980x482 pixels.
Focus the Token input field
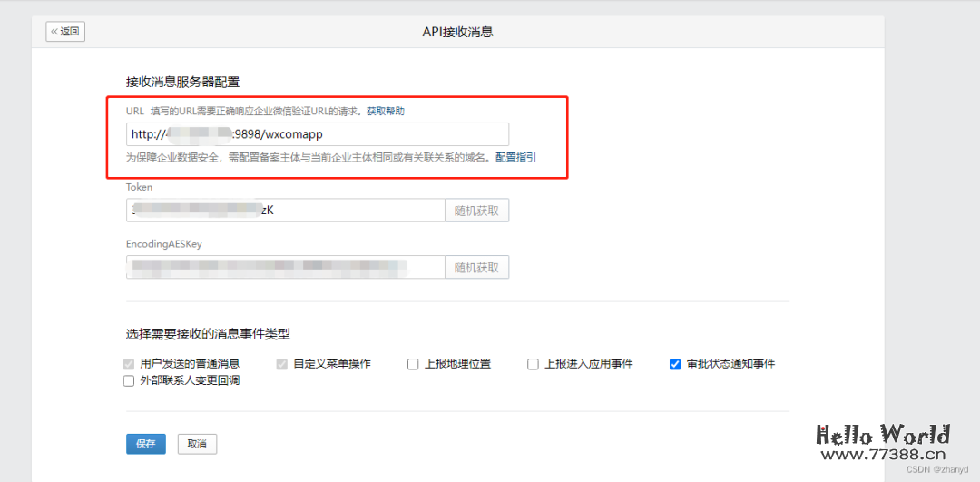pyautogui.click(x=286, y=211)
